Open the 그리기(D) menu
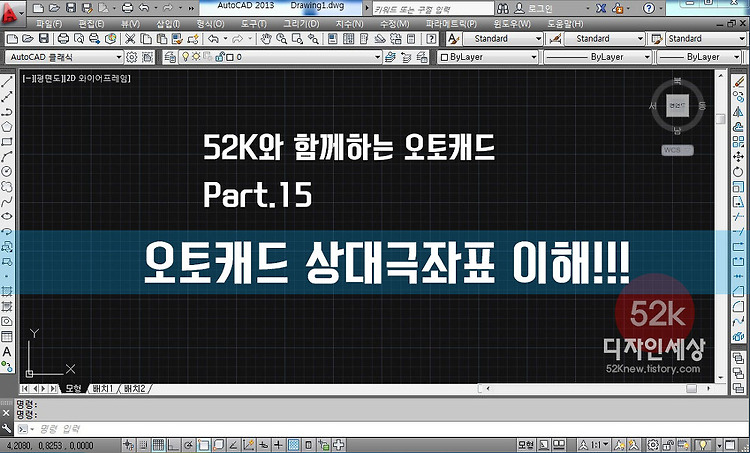Screen dimensions: 750x453 click(x=301, y=24)
